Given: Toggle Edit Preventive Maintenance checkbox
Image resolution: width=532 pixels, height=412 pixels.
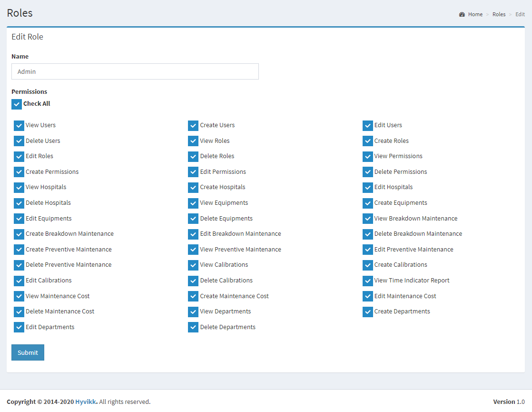Looking at the screenshot, I should pos(368,250).
